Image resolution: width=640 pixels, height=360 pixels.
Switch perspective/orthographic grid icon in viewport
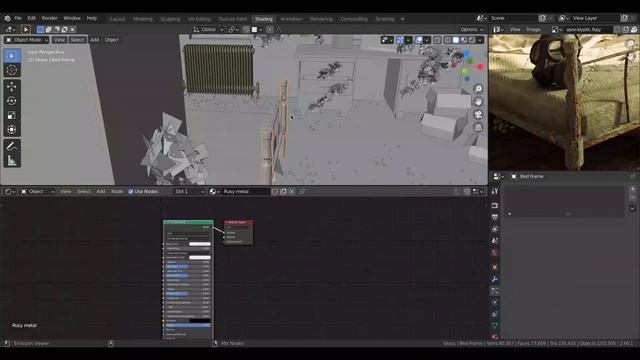478,128
